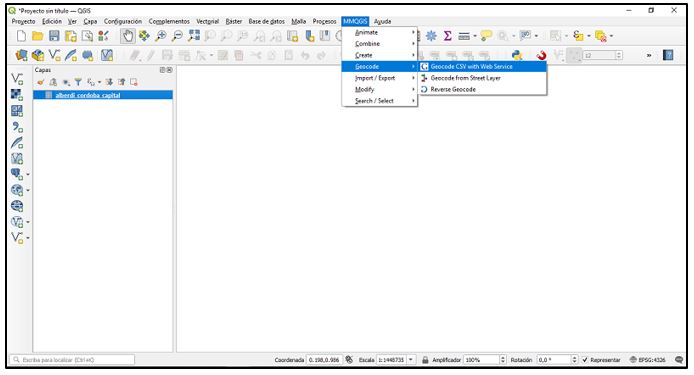The width and height of the screenshot is (694, 375).
Task: Click the filter legend funnel icon
Action: 78,82
